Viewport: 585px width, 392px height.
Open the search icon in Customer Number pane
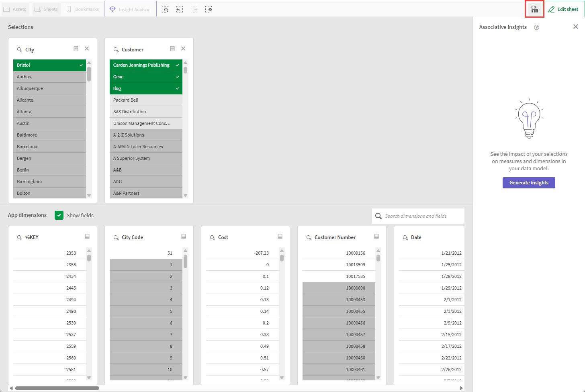[308, 237]
